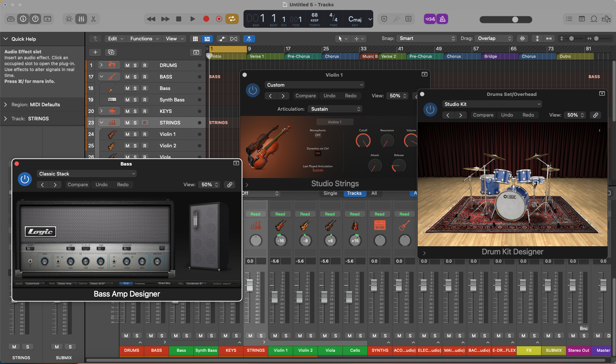Image resolution: width=616 pixels, height=364 pixels.
Task: Select the All mixer tab
Action: click(x=374, y=193)
